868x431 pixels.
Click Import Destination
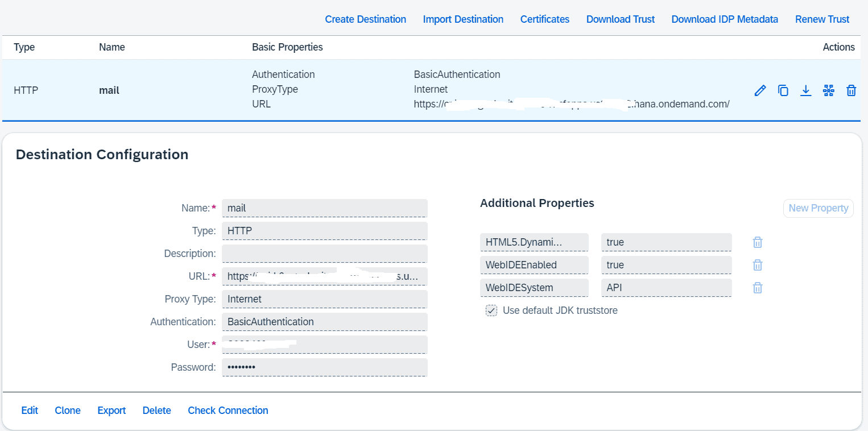click(x=463, y=19)
